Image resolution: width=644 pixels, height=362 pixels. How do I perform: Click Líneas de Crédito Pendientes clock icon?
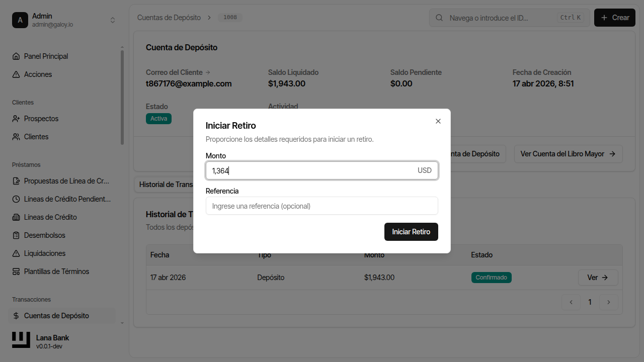[16, 199]
